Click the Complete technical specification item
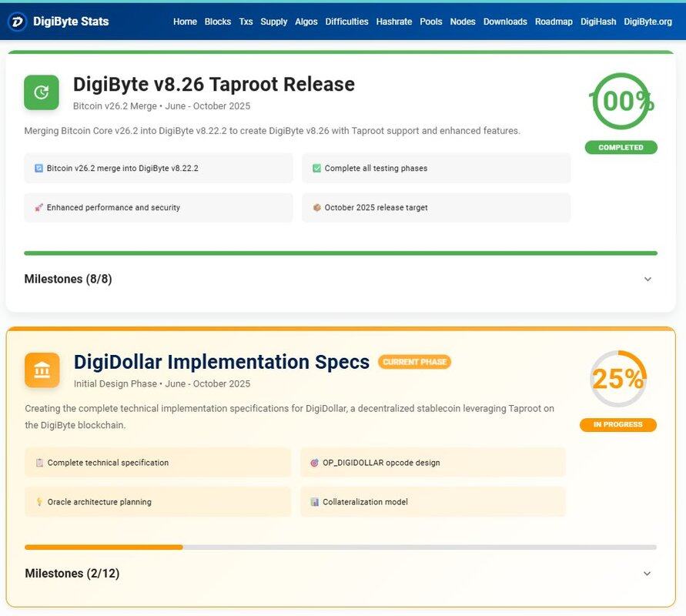 158,463
